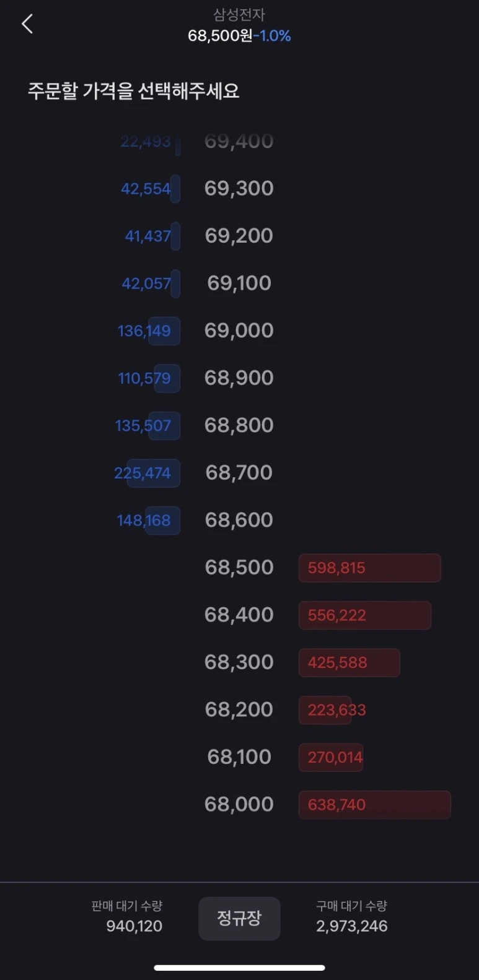
Task: Choose the 68,900 price row
Action: (239, 378)
